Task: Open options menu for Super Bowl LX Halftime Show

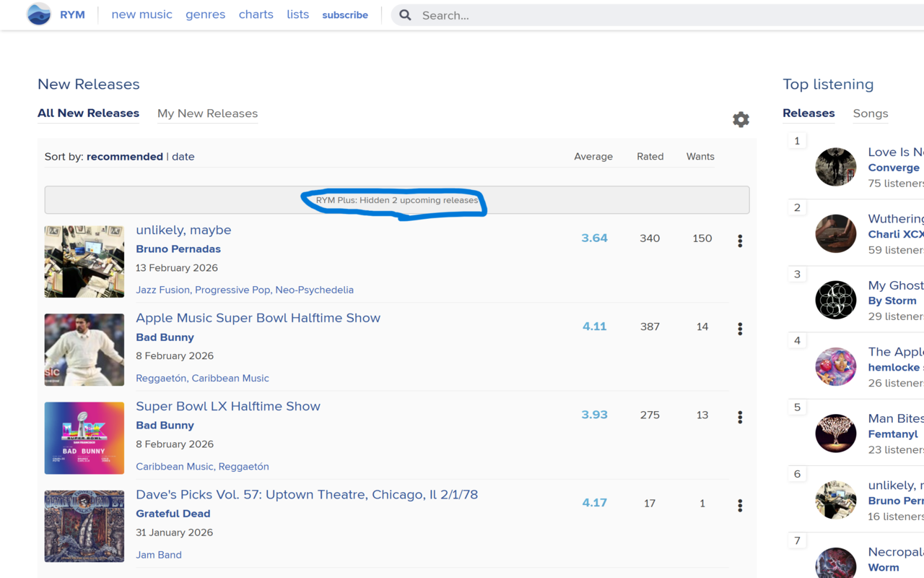Action: (x=740, y=417)
